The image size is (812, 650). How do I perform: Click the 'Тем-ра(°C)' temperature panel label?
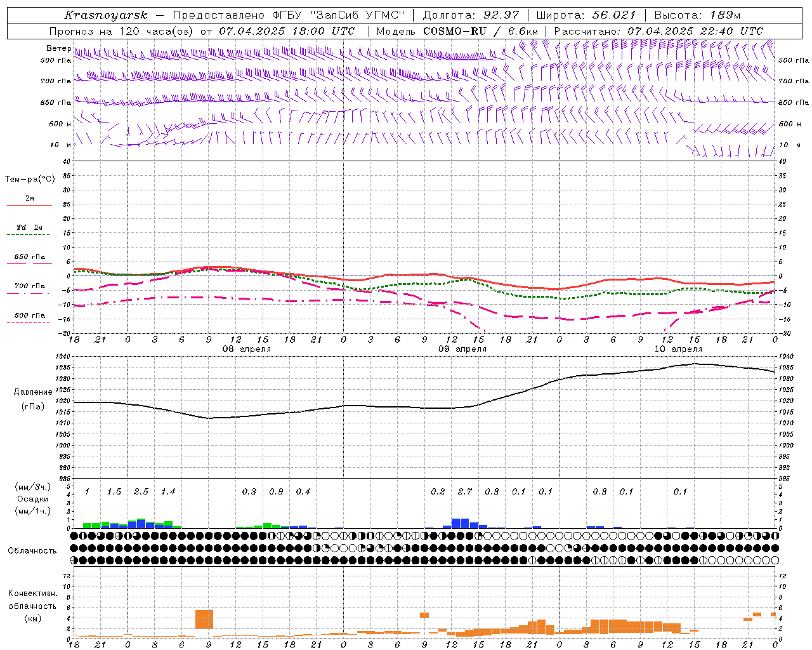[30, 180]
